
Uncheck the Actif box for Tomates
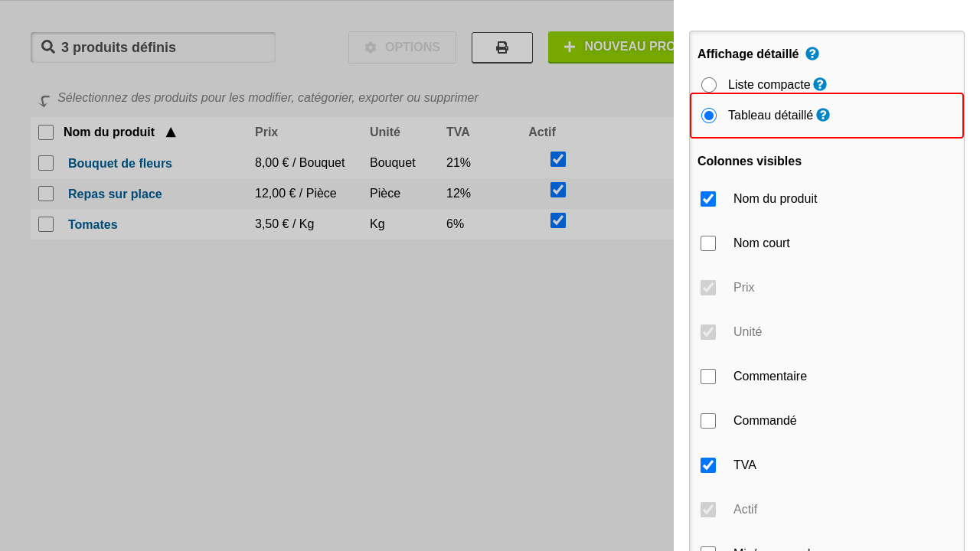[x=558, y=220]
